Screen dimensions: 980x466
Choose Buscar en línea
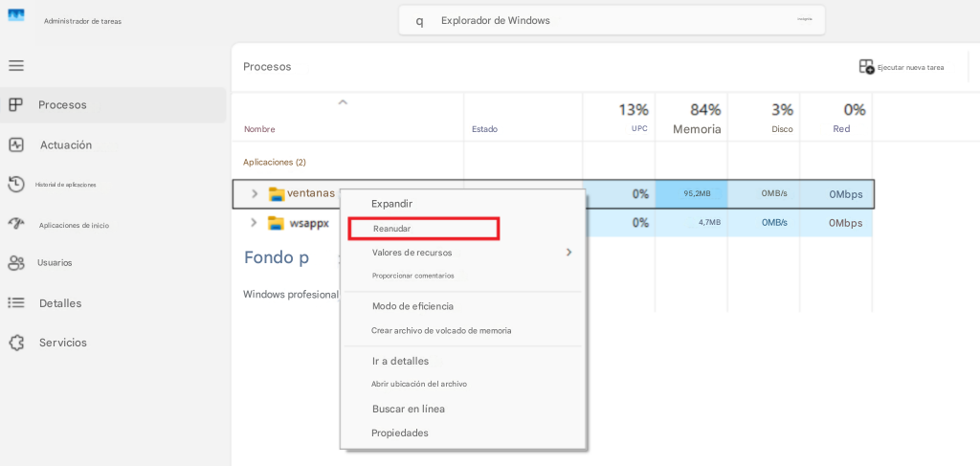[408, 410]
